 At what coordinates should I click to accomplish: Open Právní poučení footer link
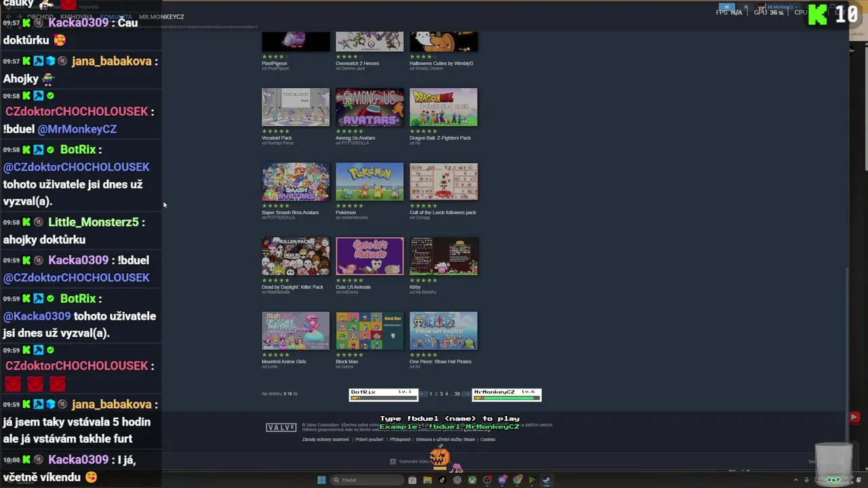point(370,439)
